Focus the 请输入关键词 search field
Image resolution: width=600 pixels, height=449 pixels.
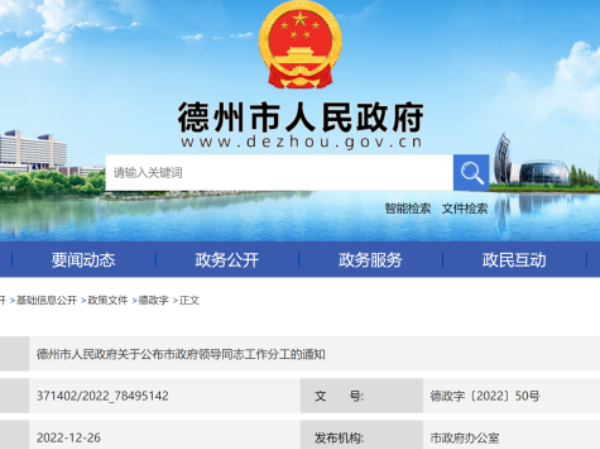point(279,172)
